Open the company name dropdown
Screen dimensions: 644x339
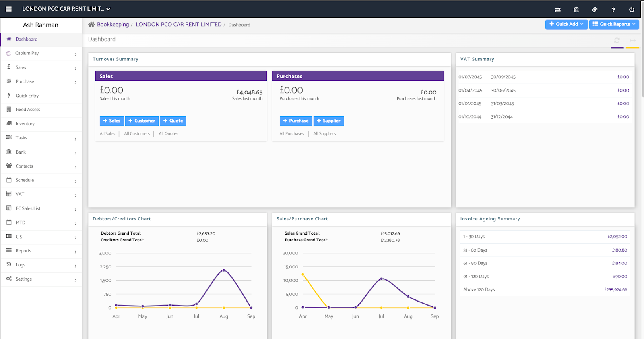pos(66,9)
